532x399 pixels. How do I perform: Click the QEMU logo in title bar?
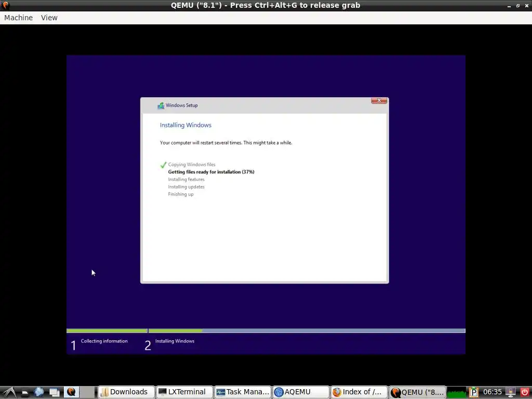(5, 5)
